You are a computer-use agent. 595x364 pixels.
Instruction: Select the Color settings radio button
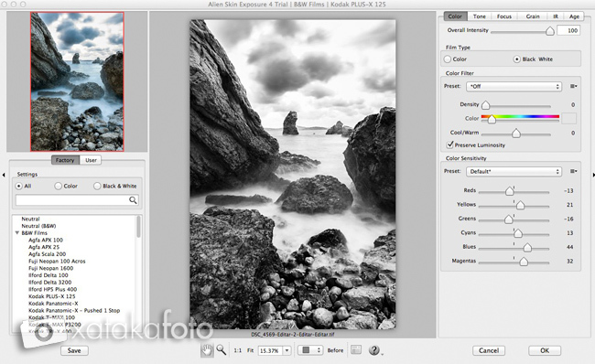(x=58, y=186)
